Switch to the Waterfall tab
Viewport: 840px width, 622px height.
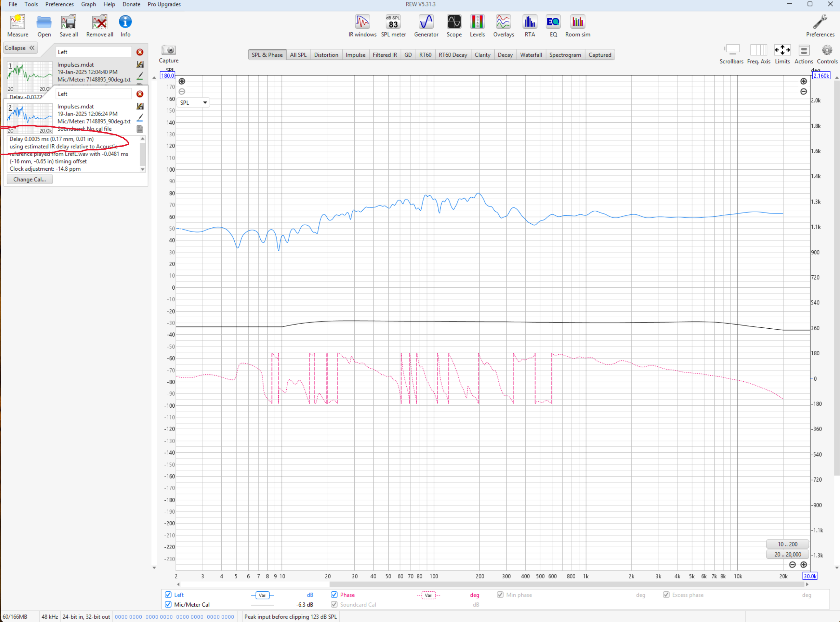point(531,55)
